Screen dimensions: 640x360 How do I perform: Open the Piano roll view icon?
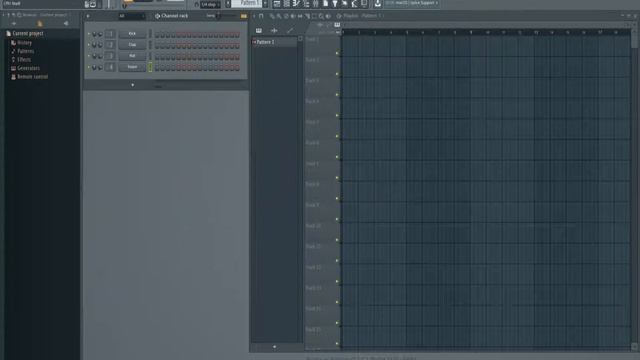tap(296, 4)
